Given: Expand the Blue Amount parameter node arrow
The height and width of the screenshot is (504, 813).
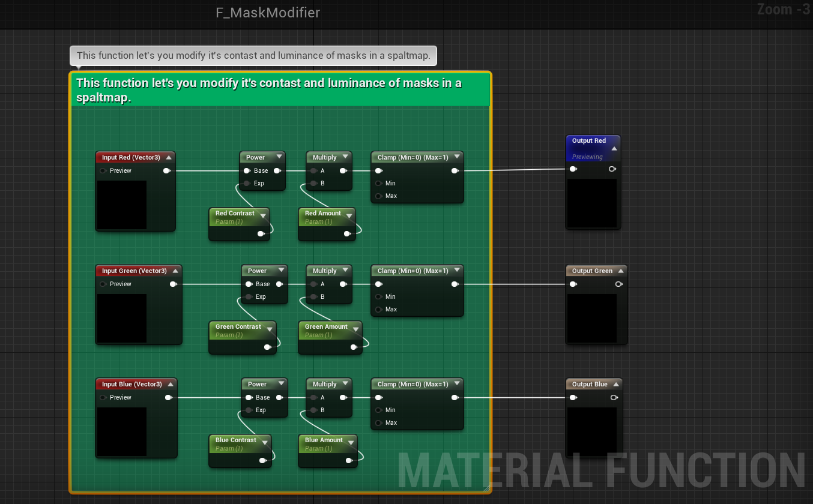Looking at the screenshot, I should coord(351,443).
